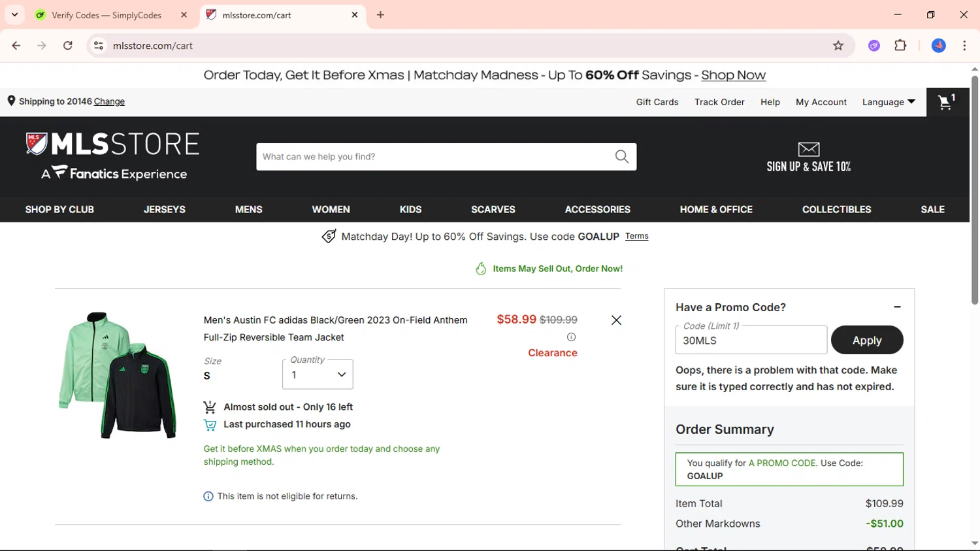Click the promo code input field
The image size is (980, 551).
[751, 340]
